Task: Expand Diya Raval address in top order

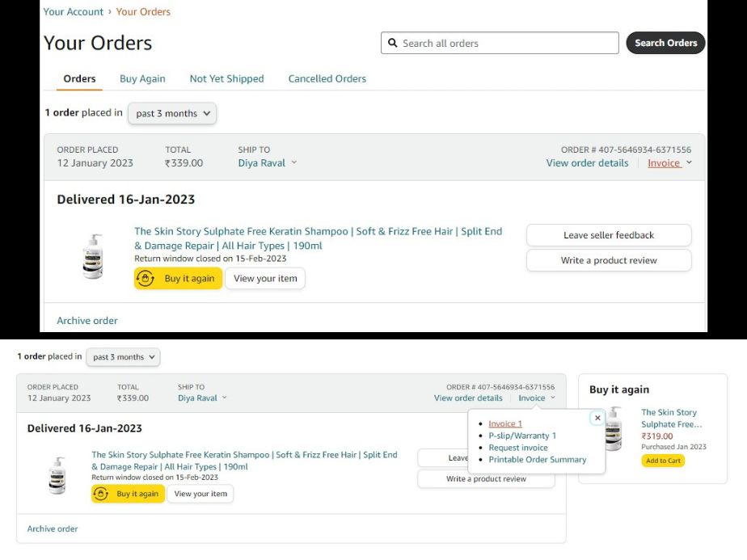Action: (268, 163)
